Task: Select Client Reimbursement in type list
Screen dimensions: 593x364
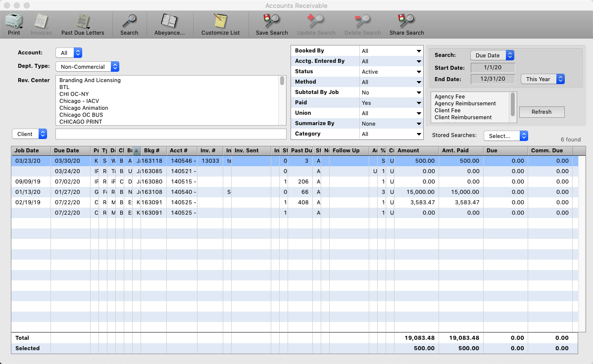Action: 463,117
